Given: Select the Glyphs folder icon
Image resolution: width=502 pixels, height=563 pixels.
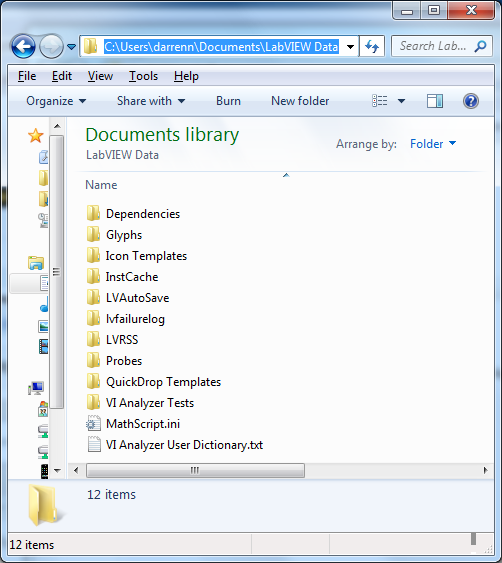Looking at the screenshot, I should click(93, 234).
